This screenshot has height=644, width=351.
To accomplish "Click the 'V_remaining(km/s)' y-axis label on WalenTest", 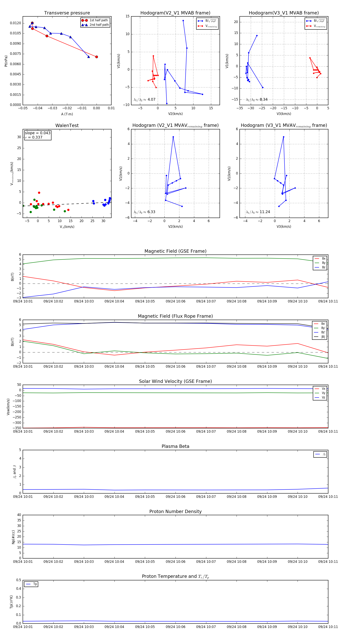I will point(12,173).
